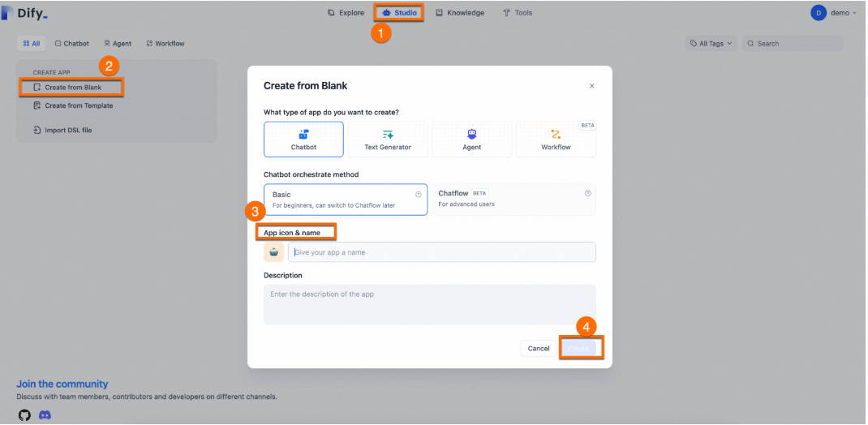This screenshot has height=425, width=868.
Task: Click the Chatbot icon in type card
Action: point(303,134)
